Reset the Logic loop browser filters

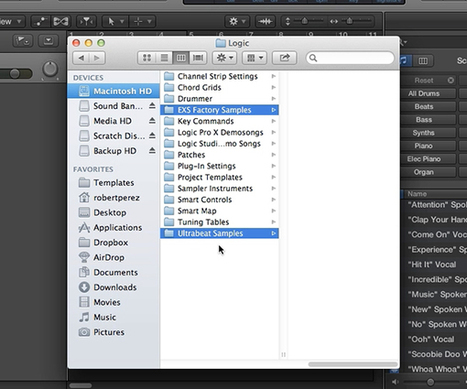(x=429, y=80)
